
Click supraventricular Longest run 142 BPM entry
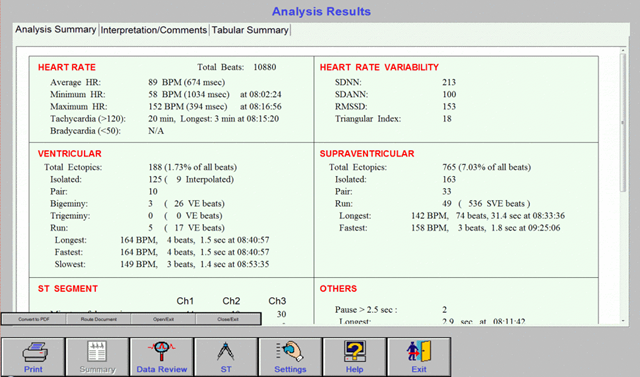pos(488,215)
